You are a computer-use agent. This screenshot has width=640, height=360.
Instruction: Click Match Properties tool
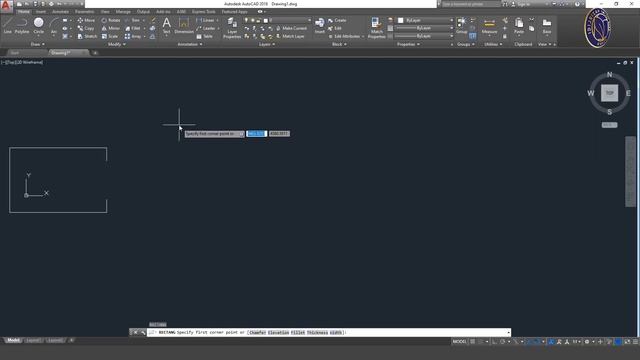pyautogui.click(x=376, y=28)
